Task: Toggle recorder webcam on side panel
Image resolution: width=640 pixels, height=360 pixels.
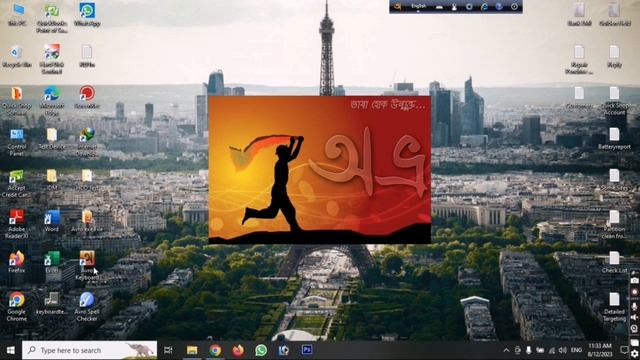Action: coord(634,329)
